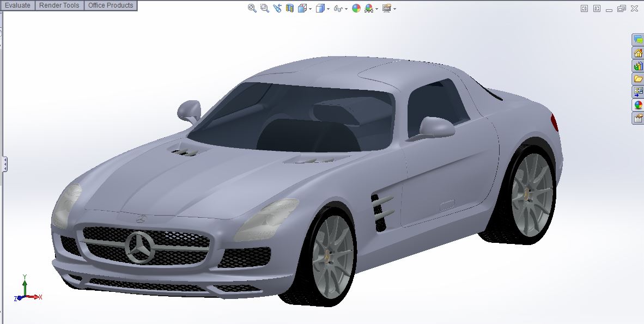Image resolution: width=644 pixels, height=324 pixels.
Task: Click the windshield of the car model
Action: pyautogui.click(x=291, y=118)
